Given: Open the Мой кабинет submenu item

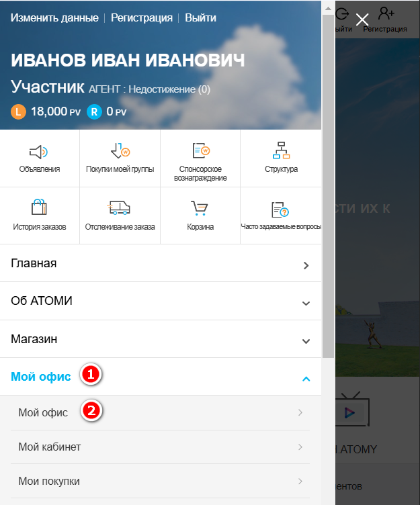Looking at the screenshot, I should click(160, 447).
